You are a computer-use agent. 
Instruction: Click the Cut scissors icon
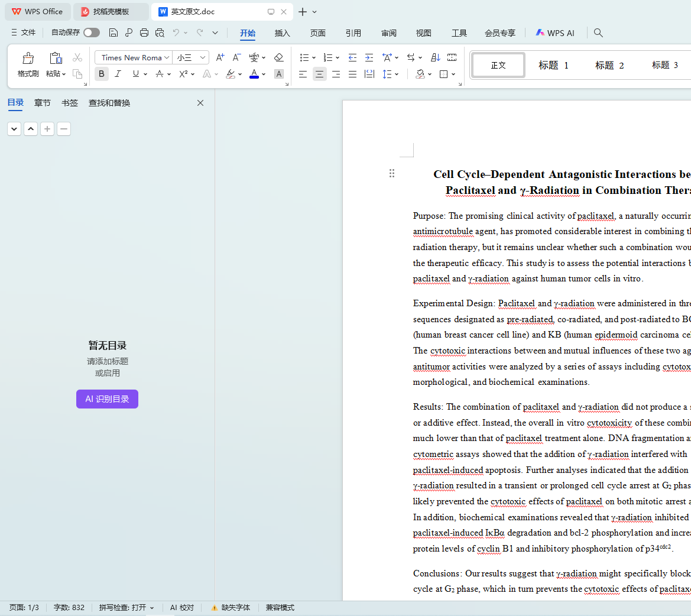[77, 57]
